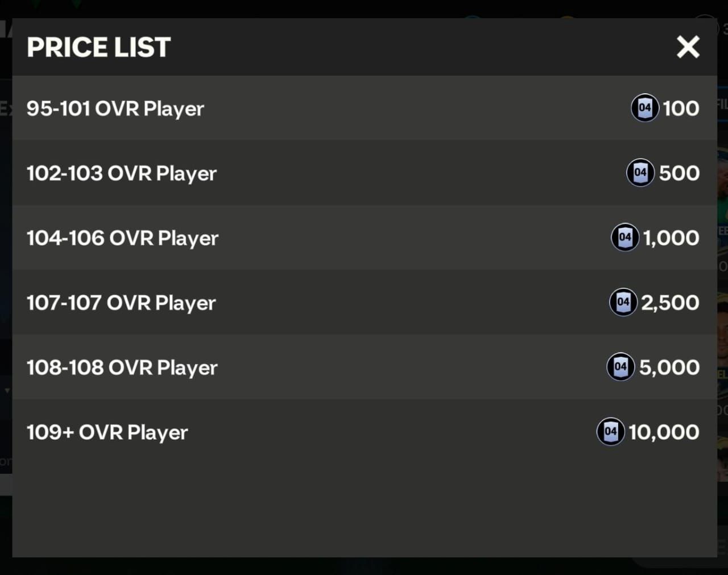Click the 100 price value
This screenshot has width=728, height=575.
[x=681, y=109]
